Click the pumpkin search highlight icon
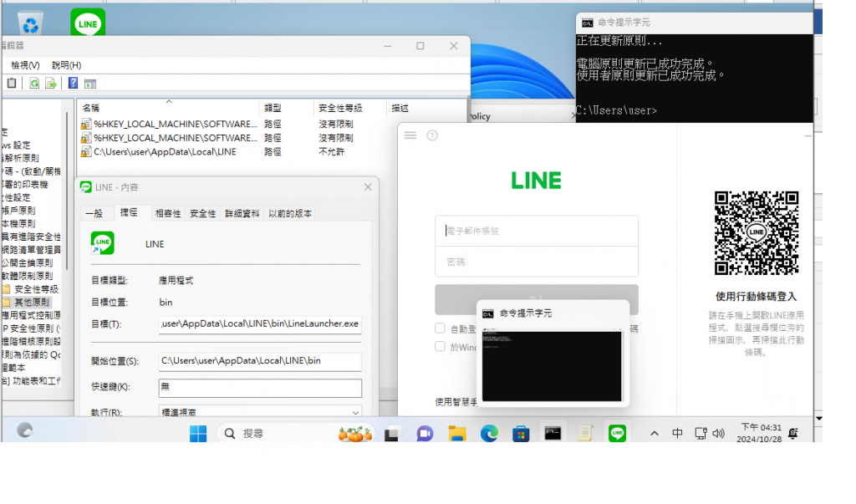 click(355, 434)
